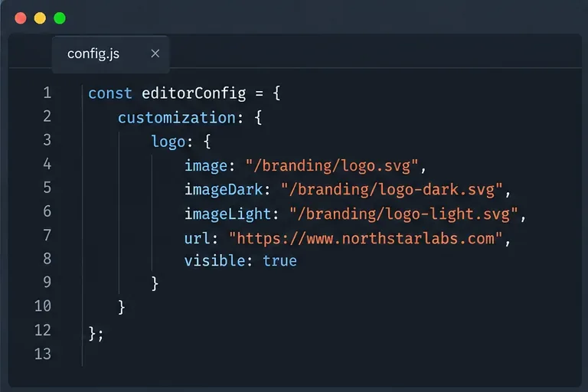Click line number 4 in the gutter
588x392 pixels.
click(47, 164)
